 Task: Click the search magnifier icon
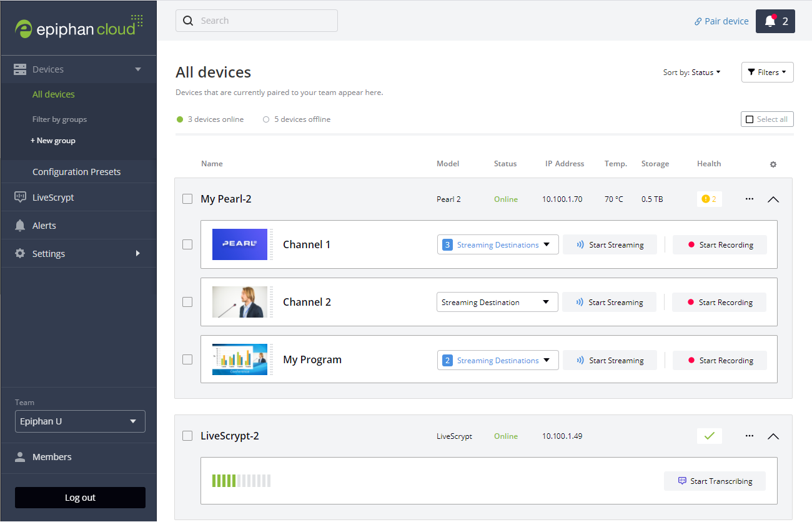[x=188, y=21]
